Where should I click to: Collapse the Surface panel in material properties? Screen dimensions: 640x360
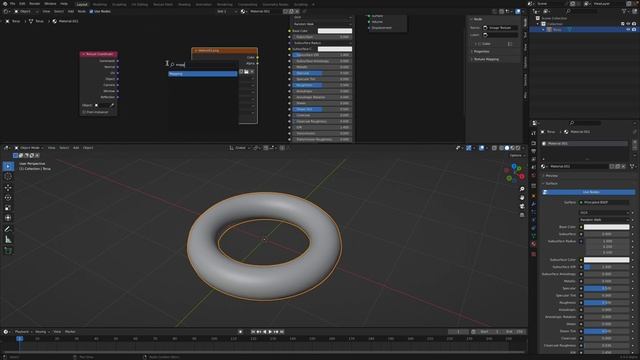(551, 183)
